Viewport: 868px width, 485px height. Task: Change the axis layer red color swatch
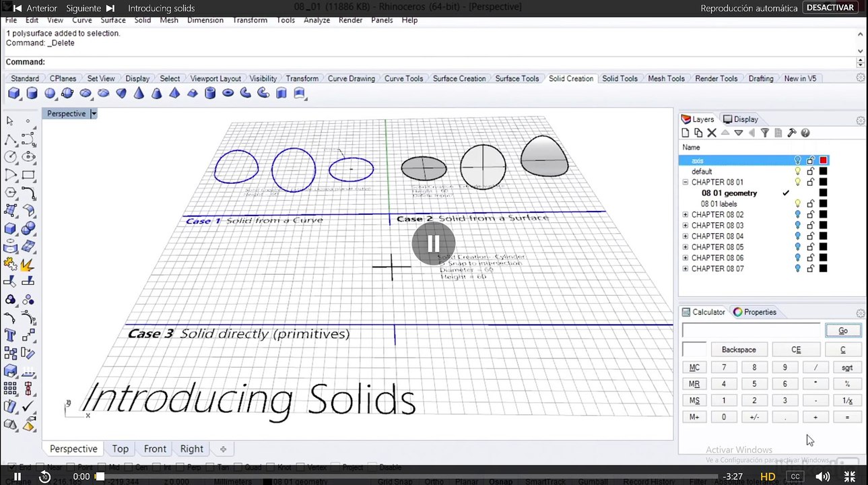pyautogui.click(x=823, y=161)
